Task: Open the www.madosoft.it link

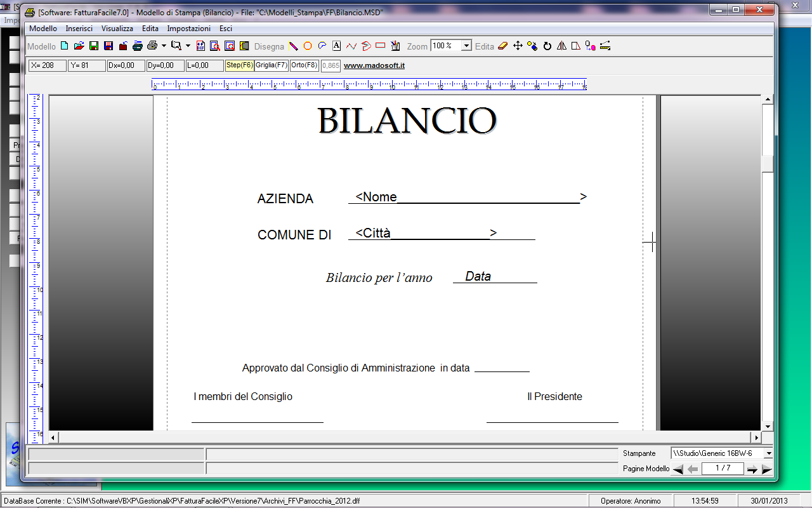Action: point(374,65)
